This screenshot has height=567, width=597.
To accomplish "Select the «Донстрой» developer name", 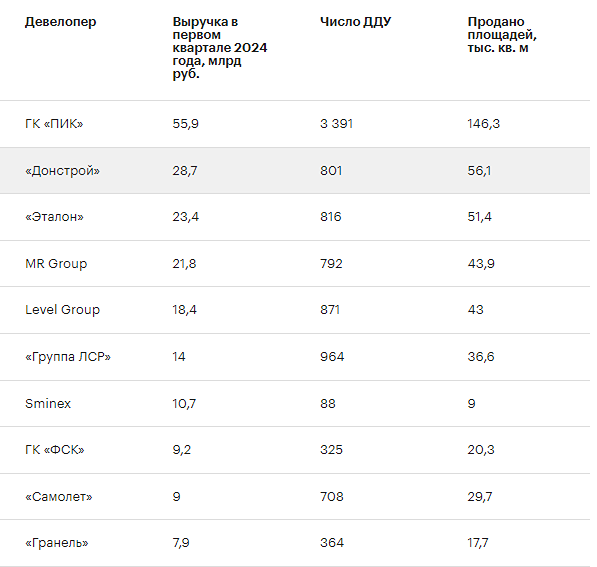I will [62, 171].
